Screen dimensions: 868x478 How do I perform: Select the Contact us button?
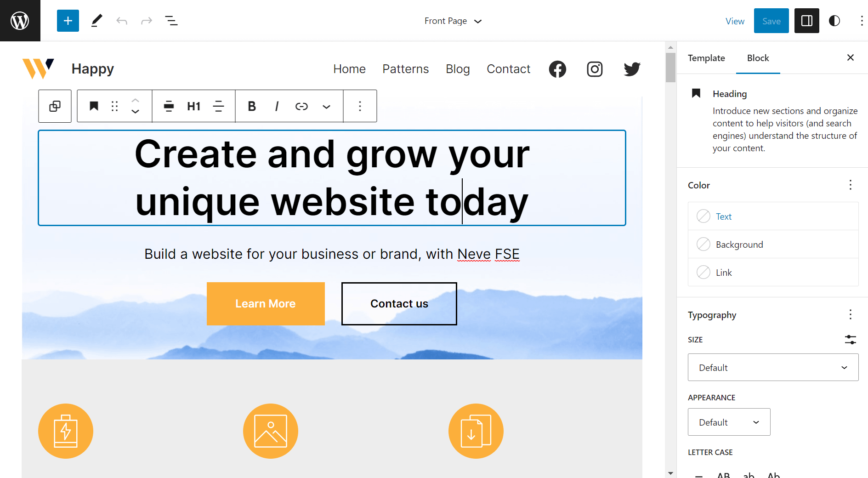(x=399, y=304)
